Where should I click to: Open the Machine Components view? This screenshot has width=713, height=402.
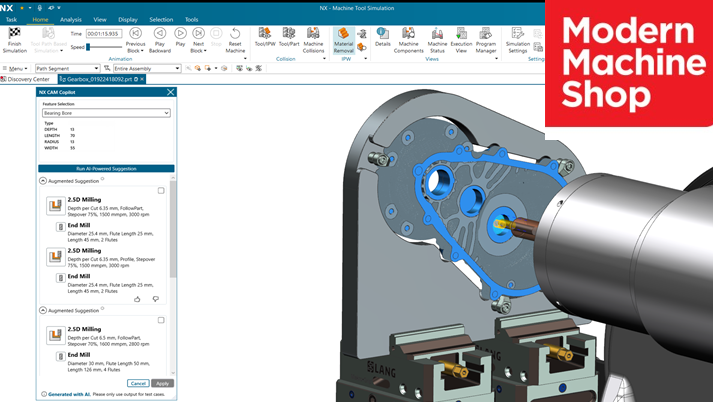click(408, 36)
